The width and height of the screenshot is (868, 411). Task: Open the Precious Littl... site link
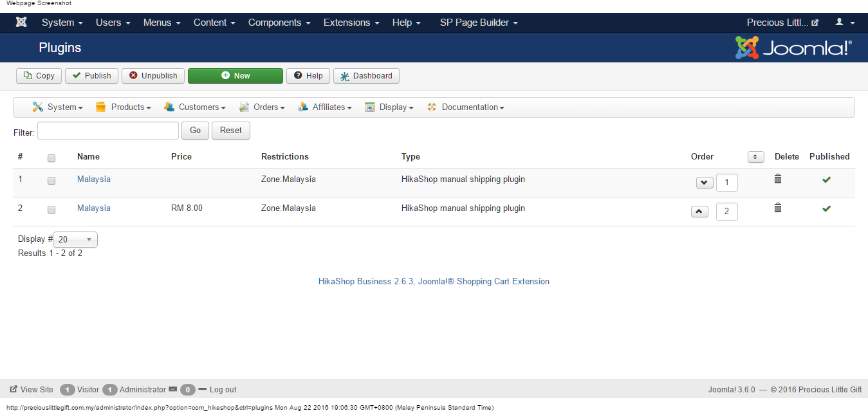pos(782,23)
